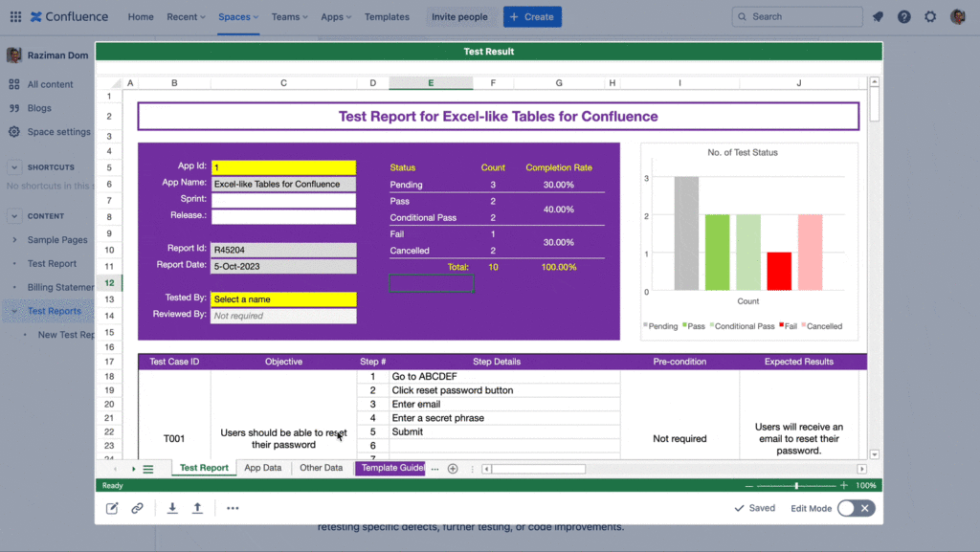Open the Tested By name dropdown cell
980x552 pixels.
pos(283,299)
